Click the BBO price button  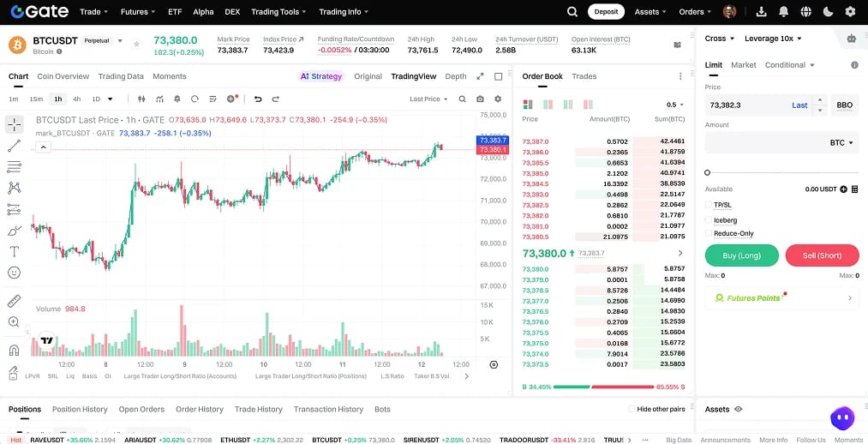coord(845,105)
